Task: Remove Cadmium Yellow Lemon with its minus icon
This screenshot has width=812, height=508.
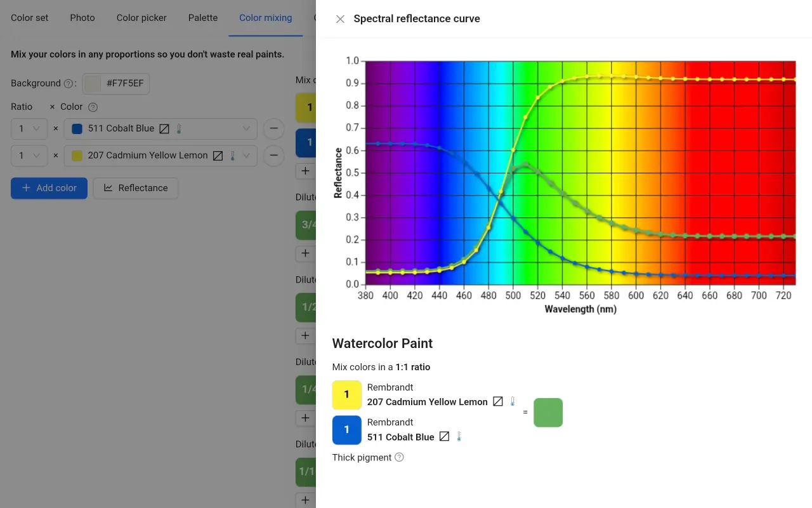Action: click(x=273, y=156)
